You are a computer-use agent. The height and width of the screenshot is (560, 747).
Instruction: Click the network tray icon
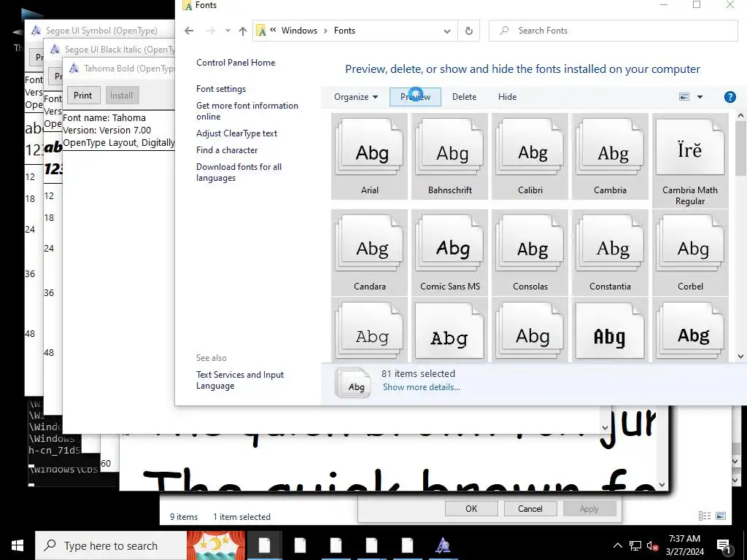pos(635,545)
